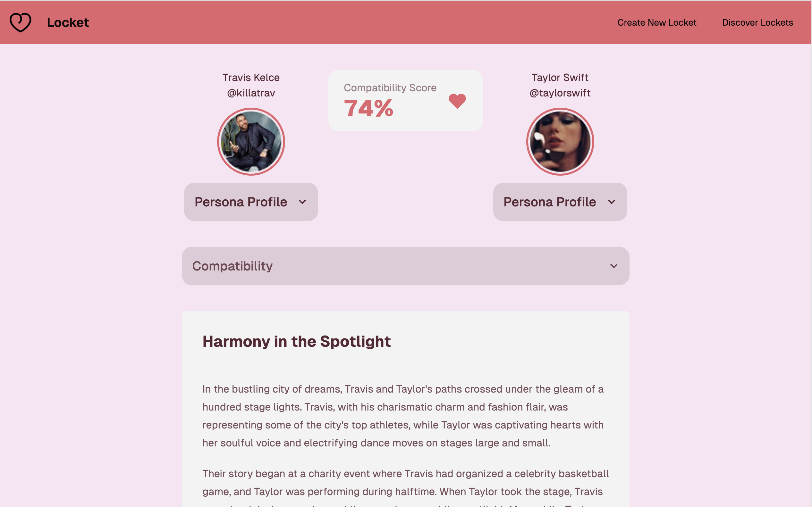Click the Taylor Swift name label
This screenshot has width=812, height=507.
pyautogui.click(x=560, y=78)
